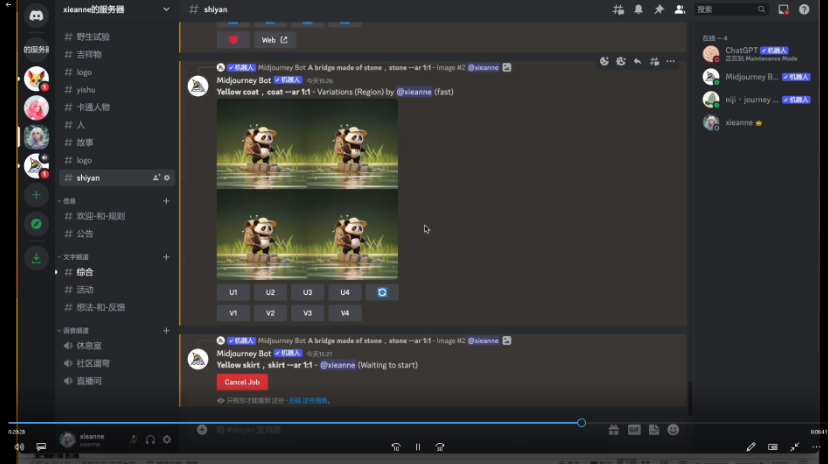Toggle headphones deafen in user panel
This screenshot has width=828, height=464.
coord(150,439)
